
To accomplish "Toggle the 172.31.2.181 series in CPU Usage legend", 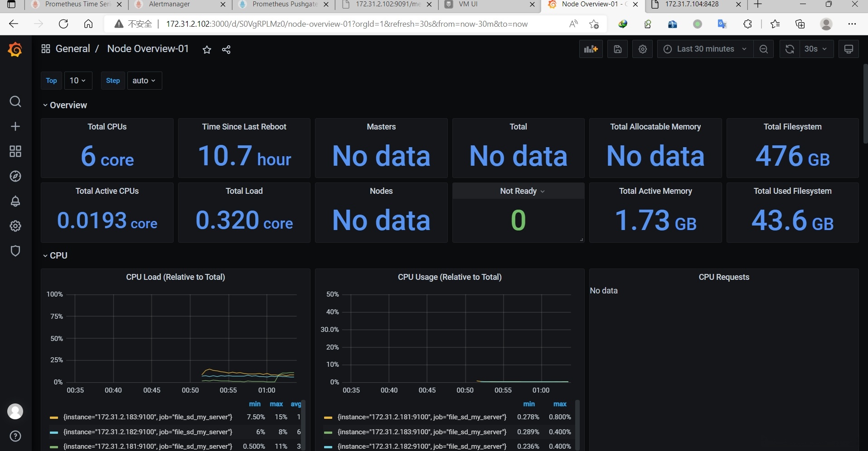I will (422, 417).
